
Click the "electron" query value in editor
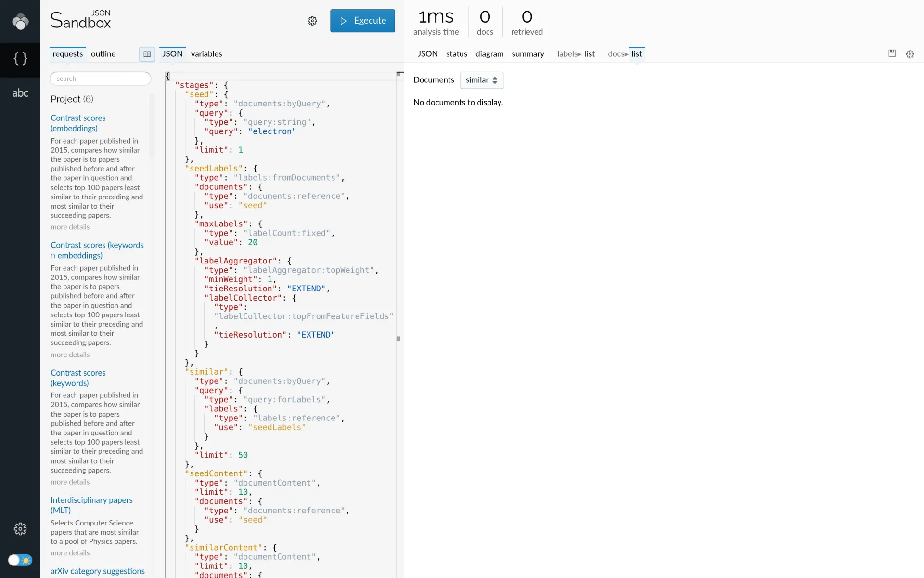tap(272, 131)
